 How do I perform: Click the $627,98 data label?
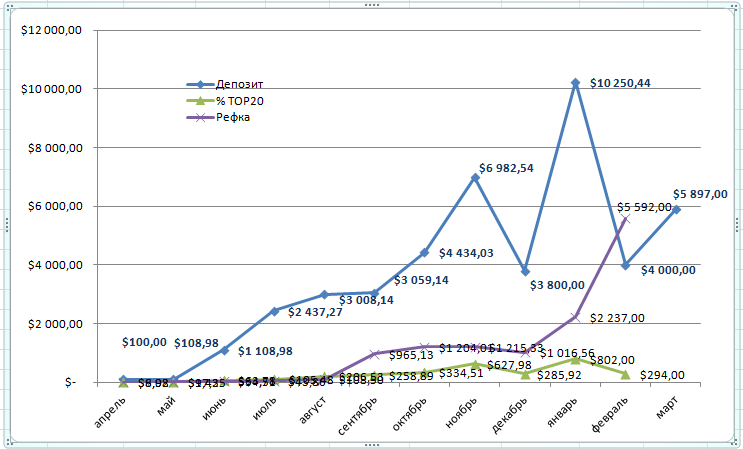[509, 365]
